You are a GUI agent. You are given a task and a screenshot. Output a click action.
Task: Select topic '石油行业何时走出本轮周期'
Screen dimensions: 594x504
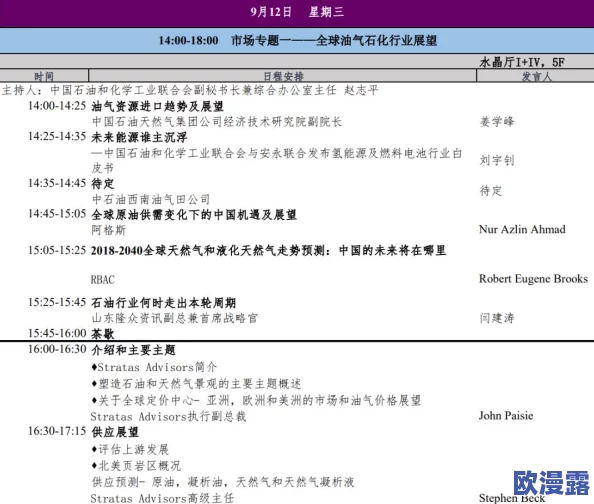pos(163,303)
